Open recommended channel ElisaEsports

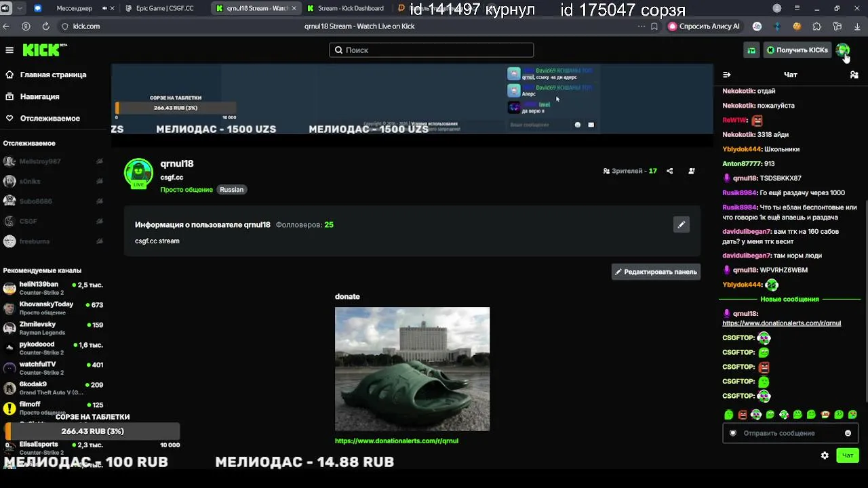click(x=54, y=448)
